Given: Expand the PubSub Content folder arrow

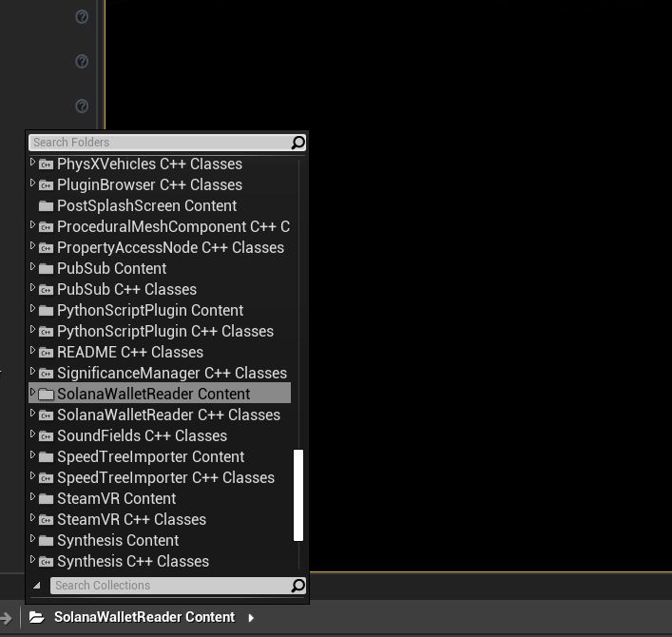Looking at the screenshot, I should point(32,266).
